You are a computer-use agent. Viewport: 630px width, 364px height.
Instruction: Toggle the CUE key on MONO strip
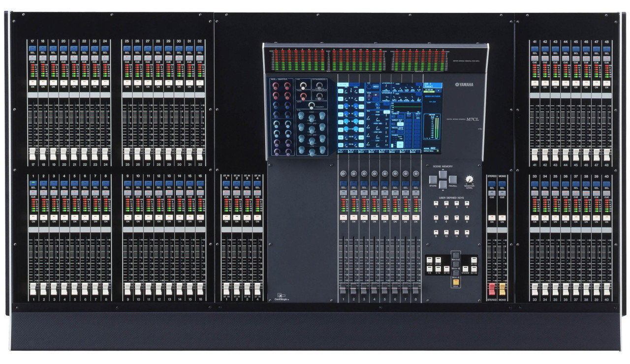click(x=502, y=193)
